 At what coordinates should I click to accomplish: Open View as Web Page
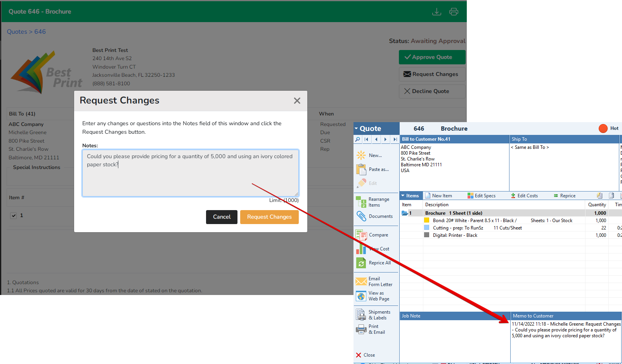point(373,296)
